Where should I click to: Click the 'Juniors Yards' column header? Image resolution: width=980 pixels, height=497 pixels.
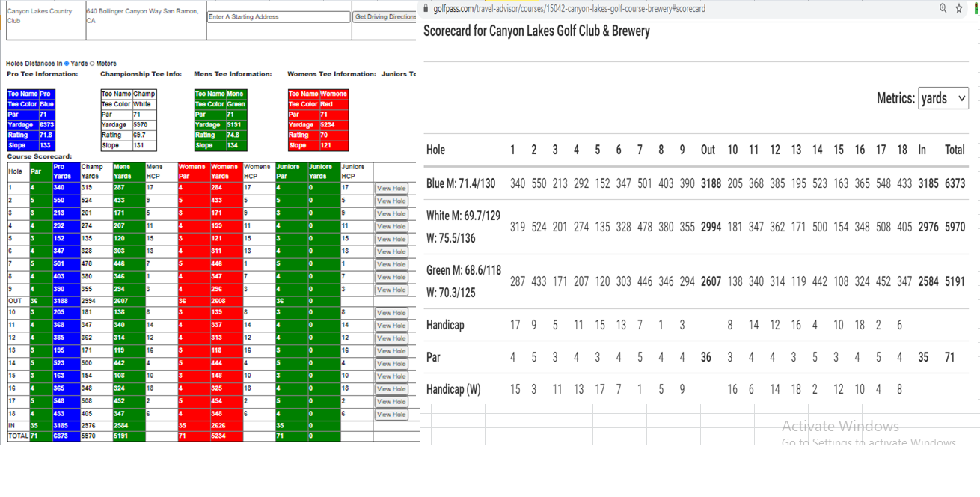point(324,171)
